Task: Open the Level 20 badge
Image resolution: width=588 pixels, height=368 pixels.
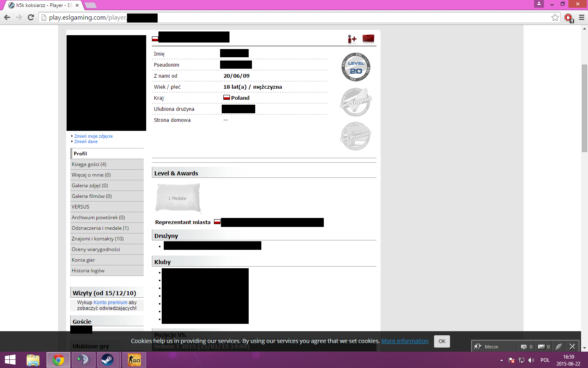Action: click(356, 67)
